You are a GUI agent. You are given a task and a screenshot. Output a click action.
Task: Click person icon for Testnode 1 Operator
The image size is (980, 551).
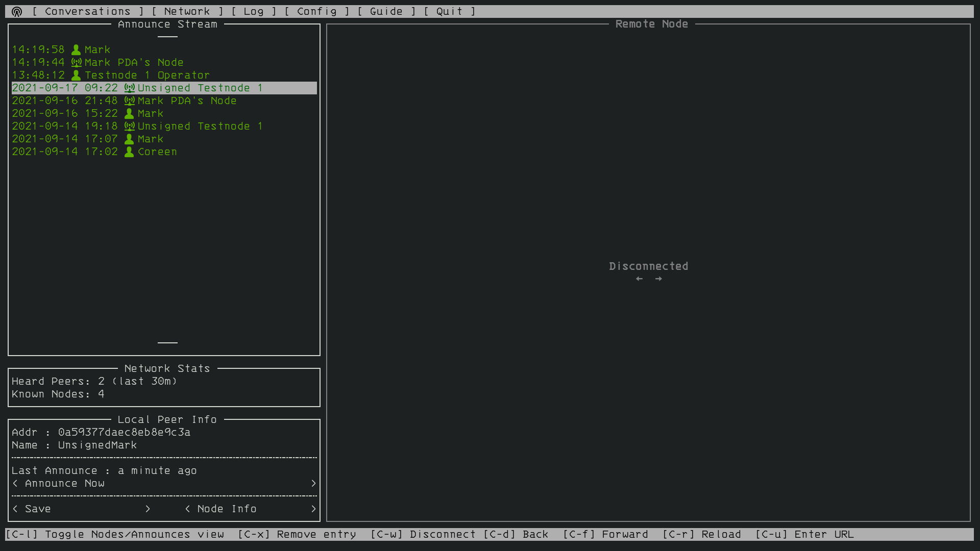(x=76, y=76)
